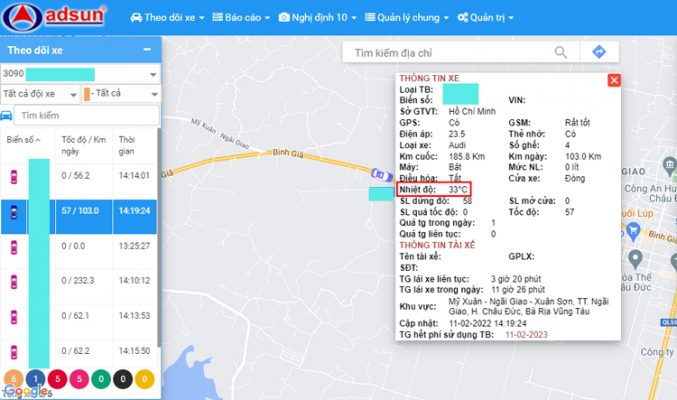The image size is (677, 400).
Task: Click the blue directions icon
Action: coord(599,52)
